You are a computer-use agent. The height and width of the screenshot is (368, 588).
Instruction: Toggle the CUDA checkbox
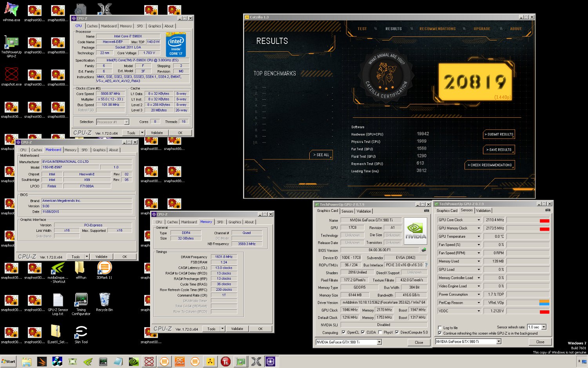click(363, 332)
